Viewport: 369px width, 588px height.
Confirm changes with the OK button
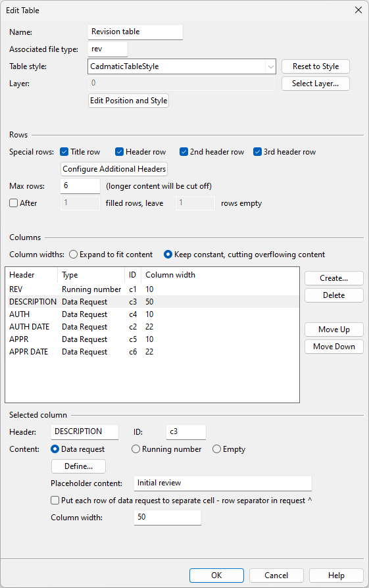point(216,576)
